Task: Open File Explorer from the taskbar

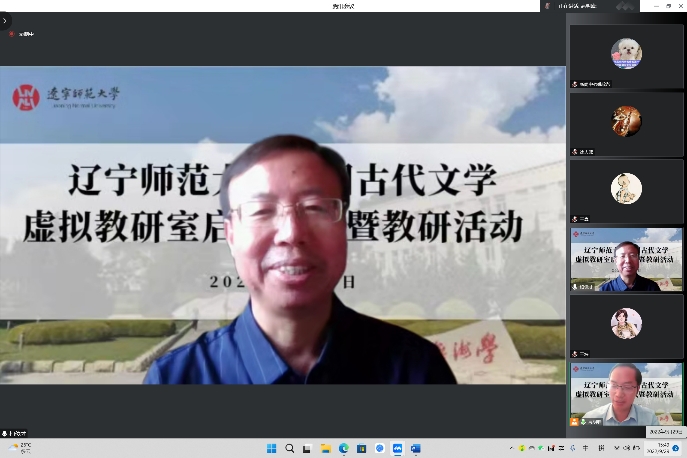Action: (325, 449)
